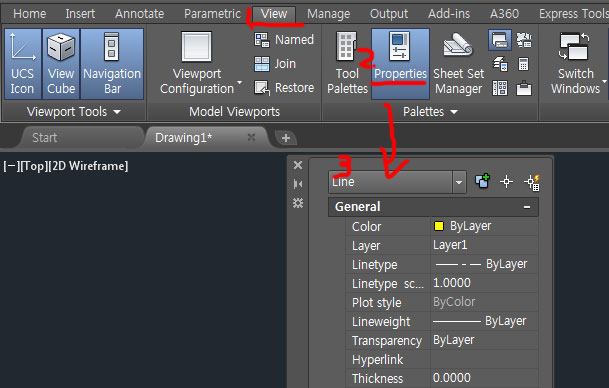Open the A360 ribbon tab
The image size is (609, 388).
(504, 14)
